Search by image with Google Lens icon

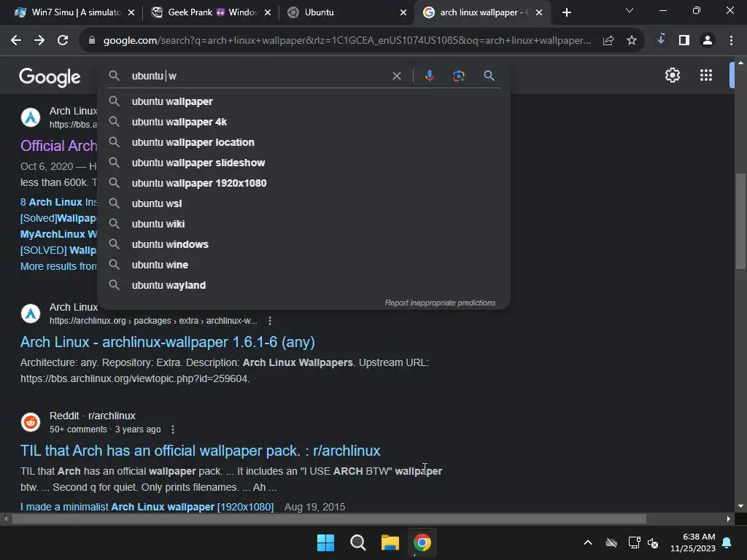[x=458, y=76]
